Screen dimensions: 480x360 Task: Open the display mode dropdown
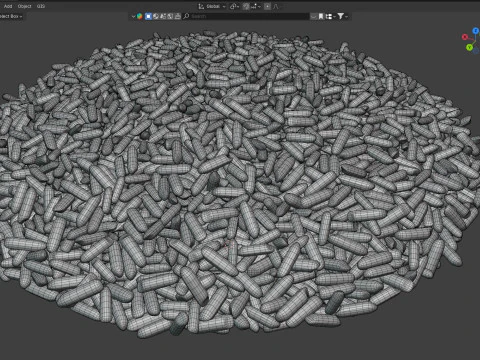(x=330, y=16)
